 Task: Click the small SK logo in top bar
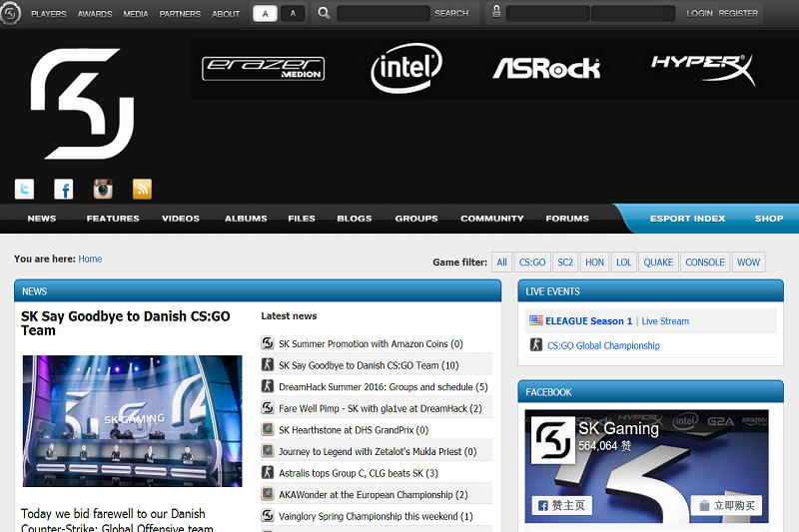pyautogui.click(x=10, y=13)
